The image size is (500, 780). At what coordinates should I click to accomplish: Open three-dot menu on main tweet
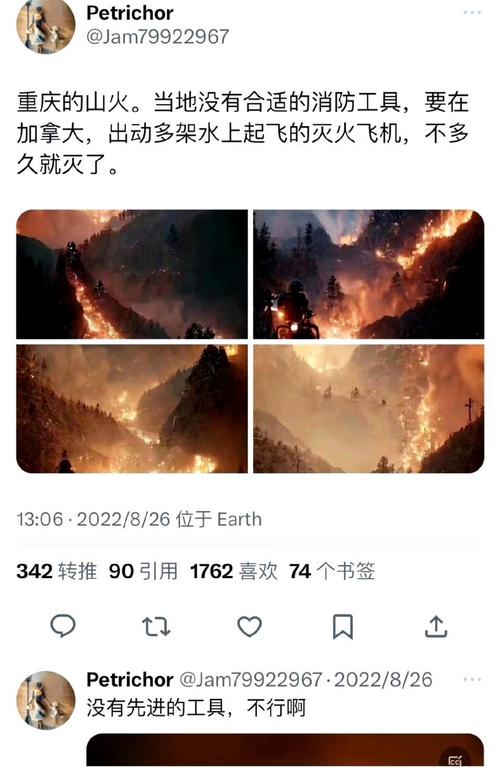click(472, 12)
